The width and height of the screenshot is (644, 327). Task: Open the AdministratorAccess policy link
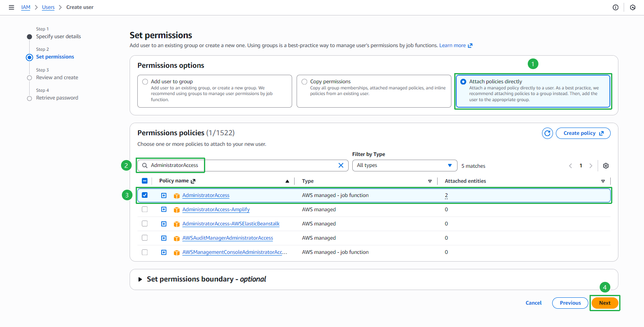pyautogui.click(x=206, y=195)
